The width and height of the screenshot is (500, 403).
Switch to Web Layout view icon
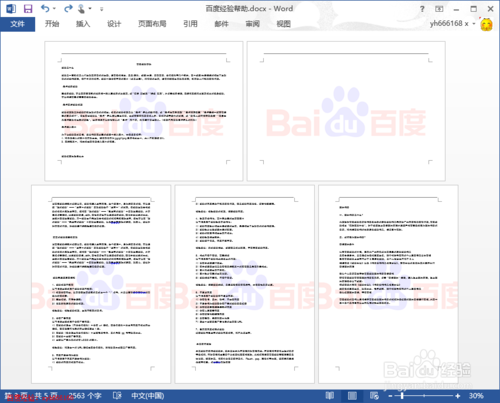(x=374, y=396)
